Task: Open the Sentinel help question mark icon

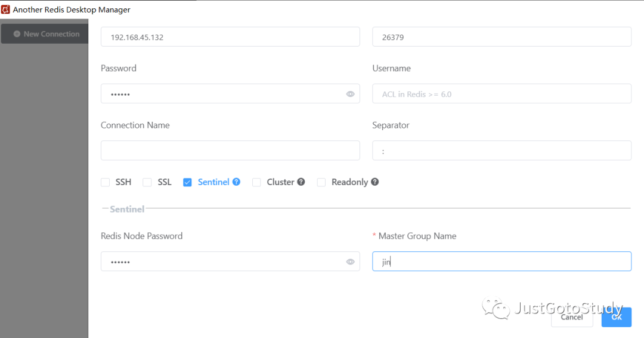Action: coord(236,182)
